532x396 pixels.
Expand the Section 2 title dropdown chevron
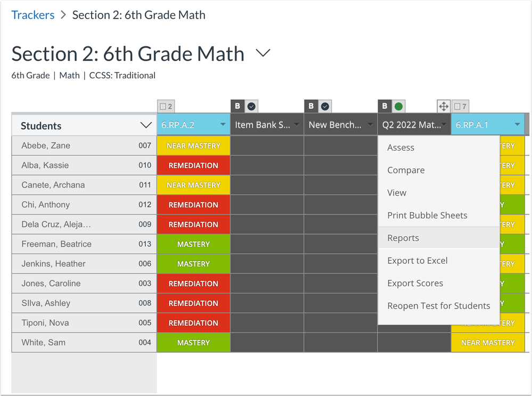click(x=263, y=53)
